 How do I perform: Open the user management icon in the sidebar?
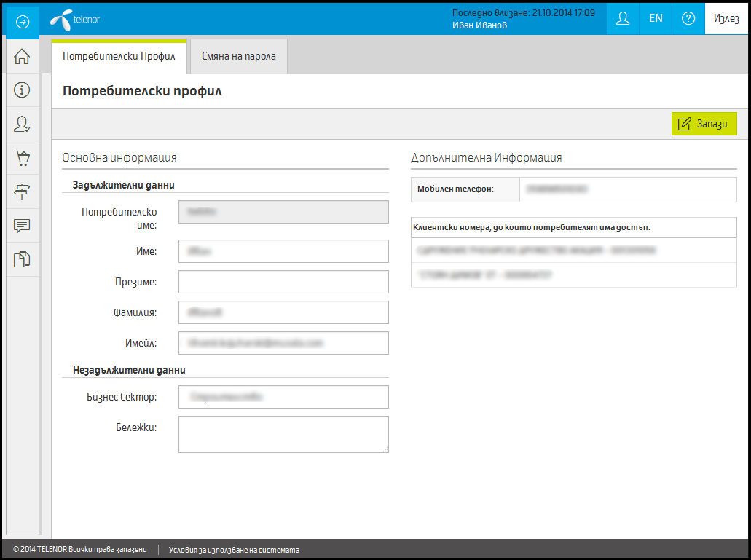click(22, 124)
